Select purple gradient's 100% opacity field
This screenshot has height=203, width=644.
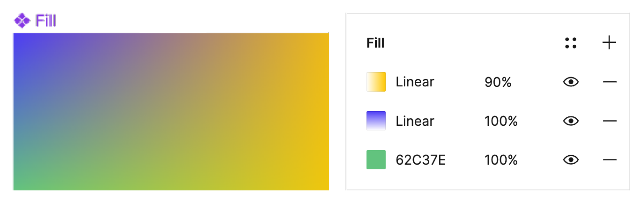pos(501,121)
